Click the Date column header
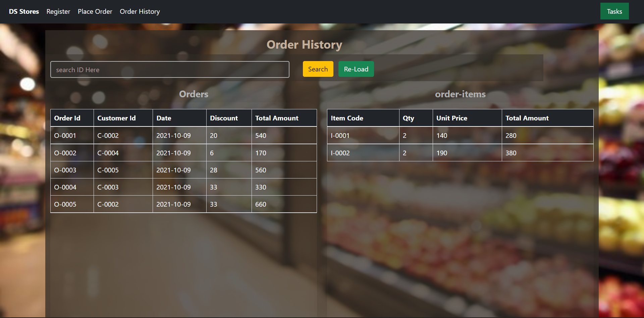Screen dimensions: 644x318 (x=179, y=118)
